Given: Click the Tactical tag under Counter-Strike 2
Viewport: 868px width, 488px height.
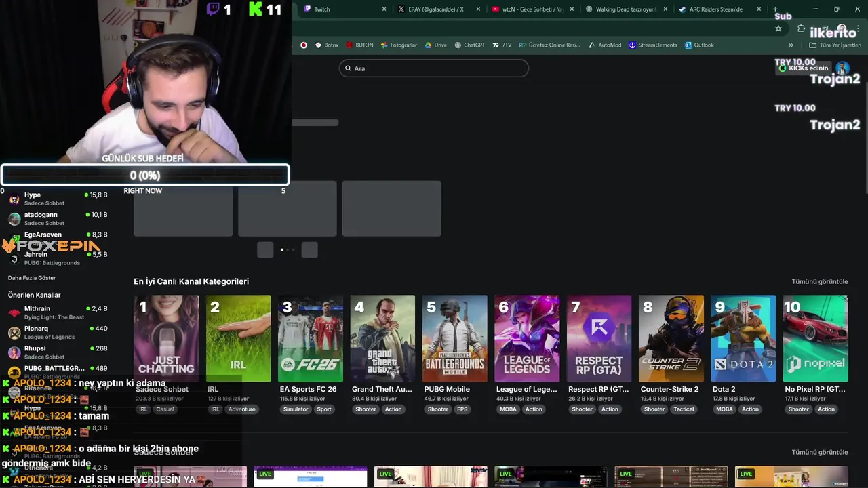Looking at the screenshot, I should 684,409.
